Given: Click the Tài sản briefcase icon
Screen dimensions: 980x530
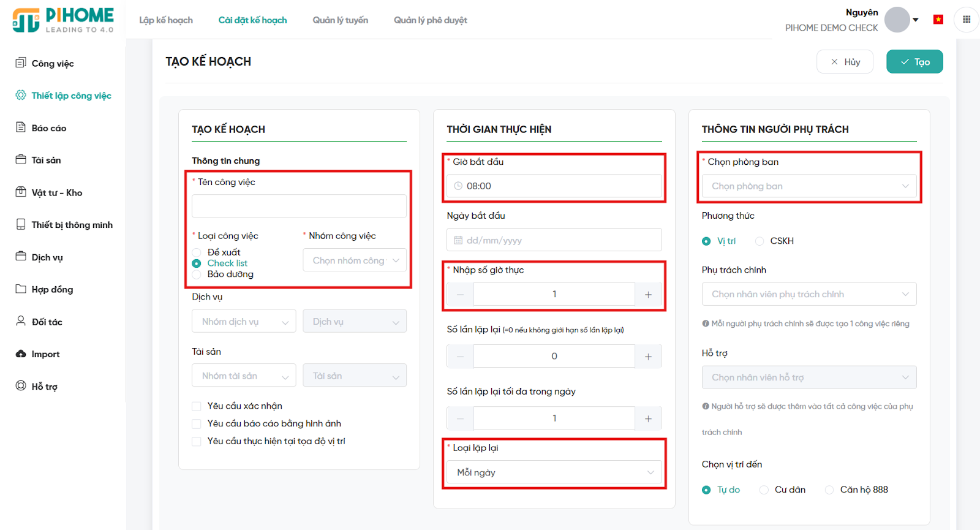Looking at the screenshot, I should pos(21,159).
